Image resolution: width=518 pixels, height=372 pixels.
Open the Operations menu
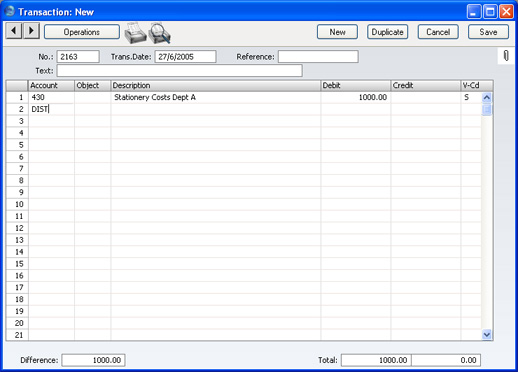pyautogui.click(x=82, y=32)
